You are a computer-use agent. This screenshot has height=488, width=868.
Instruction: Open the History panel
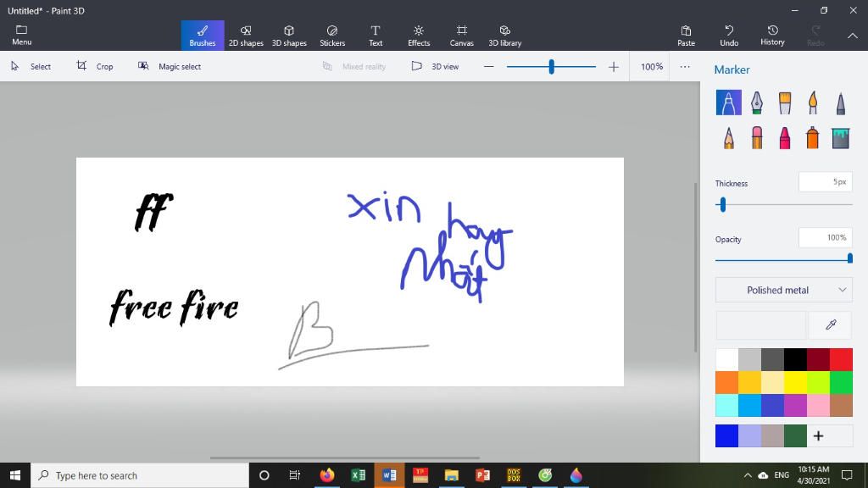click(772, 36)
